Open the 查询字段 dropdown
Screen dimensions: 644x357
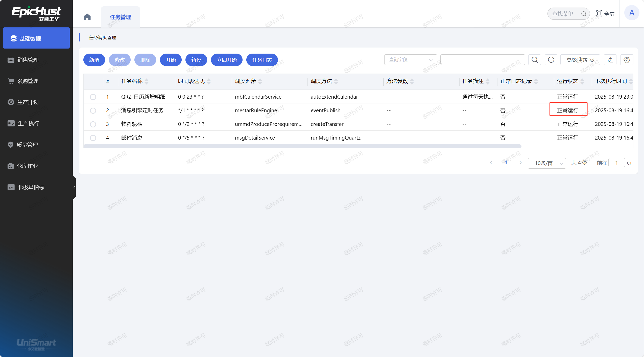click(410, 60)
